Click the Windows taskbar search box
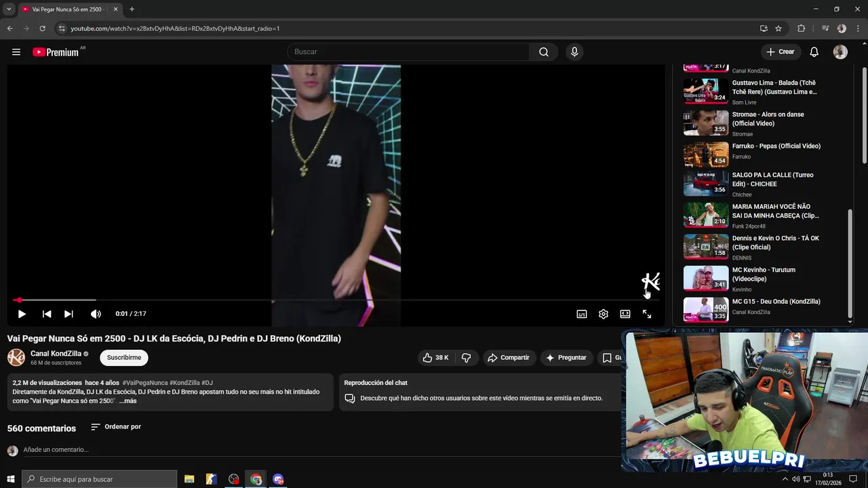 tap(100, 479)
